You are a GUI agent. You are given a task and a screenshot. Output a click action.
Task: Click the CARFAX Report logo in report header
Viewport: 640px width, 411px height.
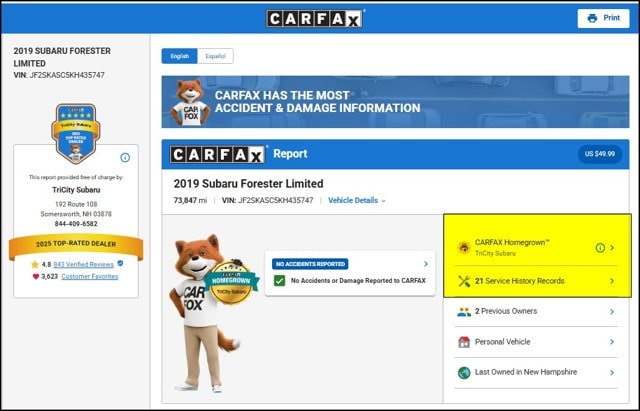tap(218, 155)
